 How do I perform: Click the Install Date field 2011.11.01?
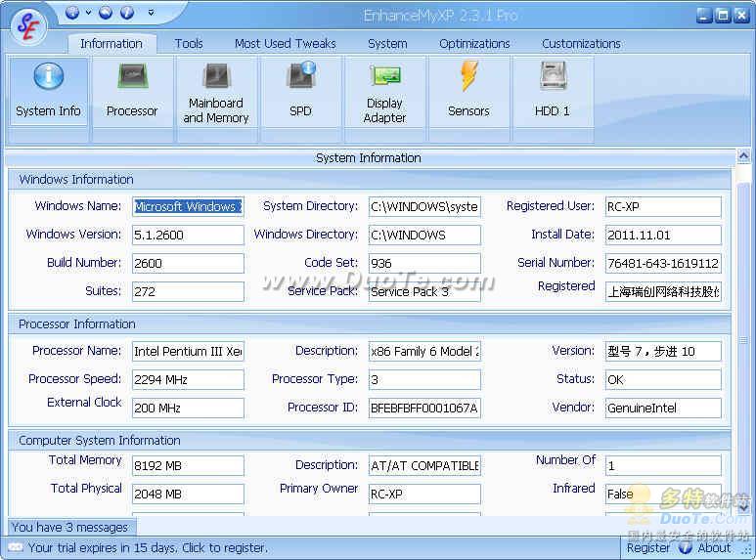(x=663, y=236)
